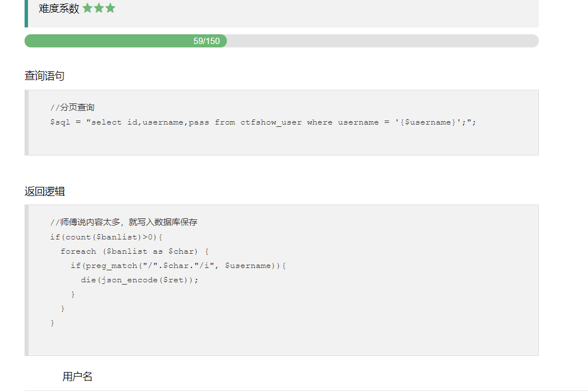The image size is (588, 392).
Task: Click the first difficulty star
Action: click(87, 8)
